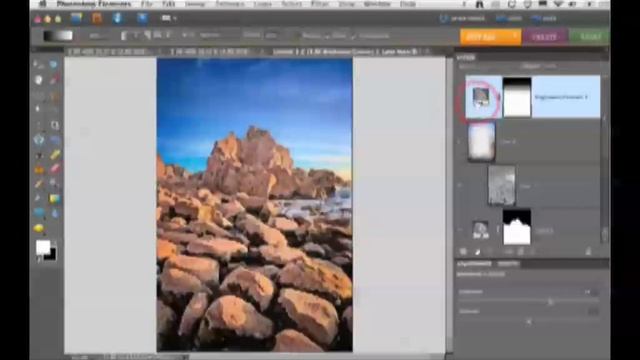Select the Zoom tool in toolbox
The width and height of the screenshot is (640, 360).
coord(54,64)
